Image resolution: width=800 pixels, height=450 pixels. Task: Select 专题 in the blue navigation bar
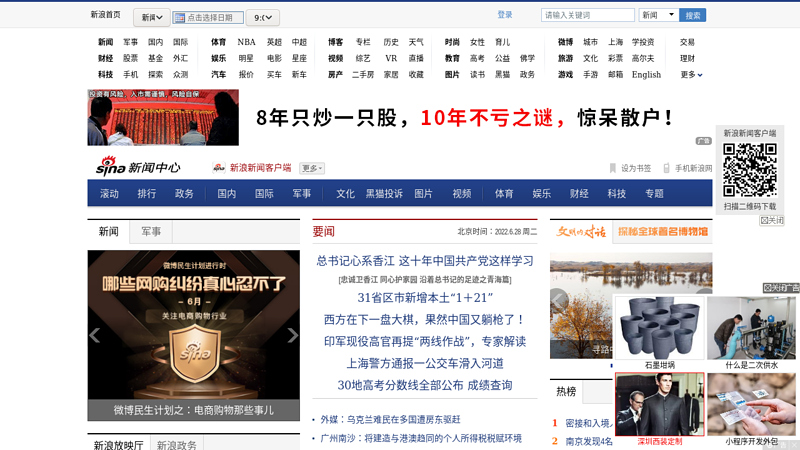[655, 193]
